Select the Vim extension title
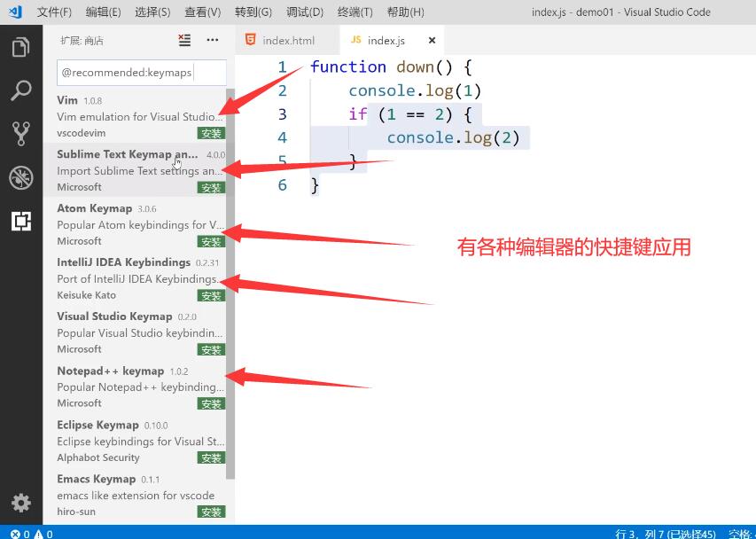The height and width of the screenshot is (539, 756). click(x=67, y=100)
